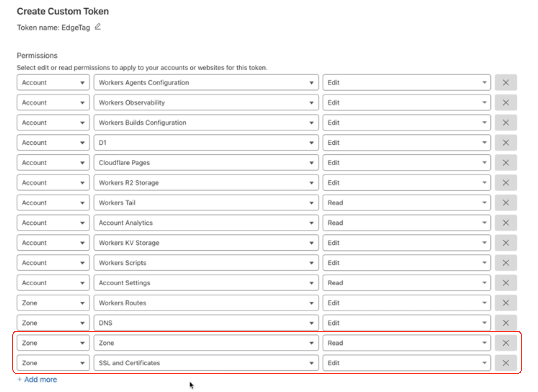Image resolution: width=538 pixels, height=392 pixels.
Task: Delete the D1 permission row
Action: tap(506, 143)
